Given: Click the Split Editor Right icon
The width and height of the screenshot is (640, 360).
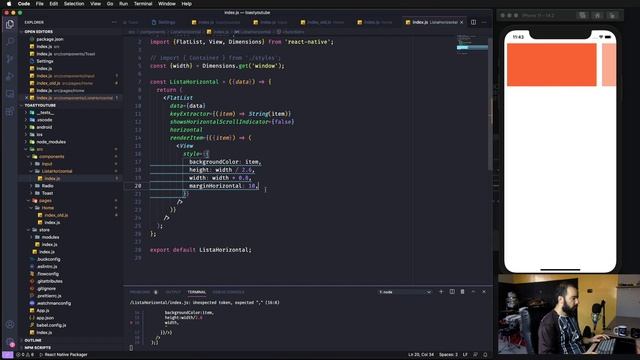Looking at the screenshot, I should 473,22.
